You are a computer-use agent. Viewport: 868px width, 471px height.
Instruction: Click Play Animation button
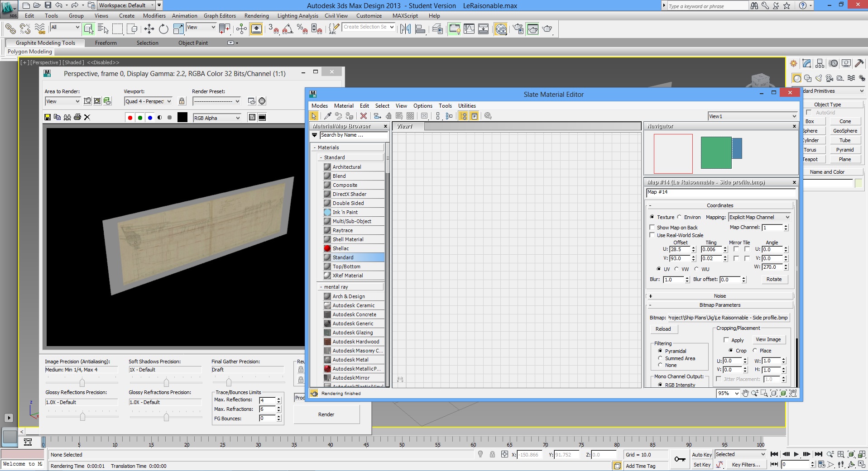[x=796, y=454]
